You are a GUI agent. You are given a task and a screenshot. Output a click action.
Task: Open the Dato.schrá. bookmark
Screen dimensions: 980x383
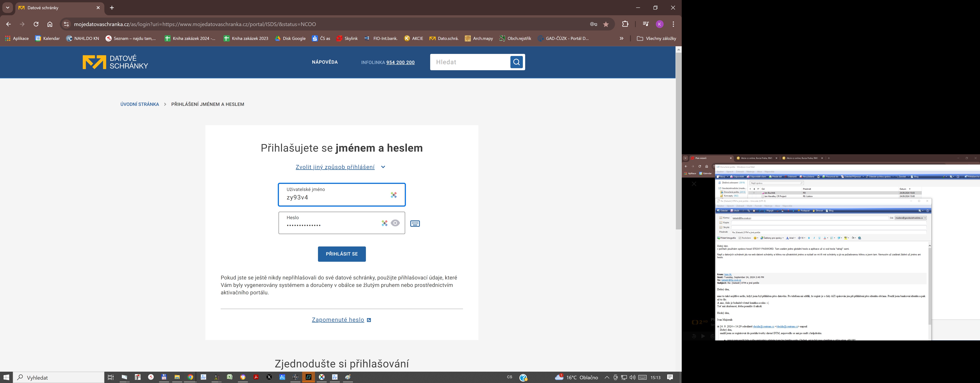pyautogui.click(x=444, y=38)
